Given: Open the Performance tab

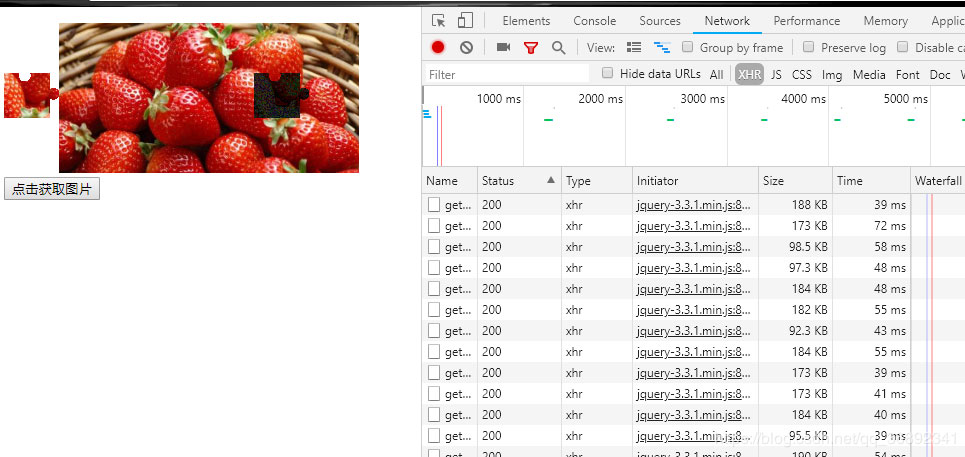Looking at the screenshot, I should click(806, 21).
